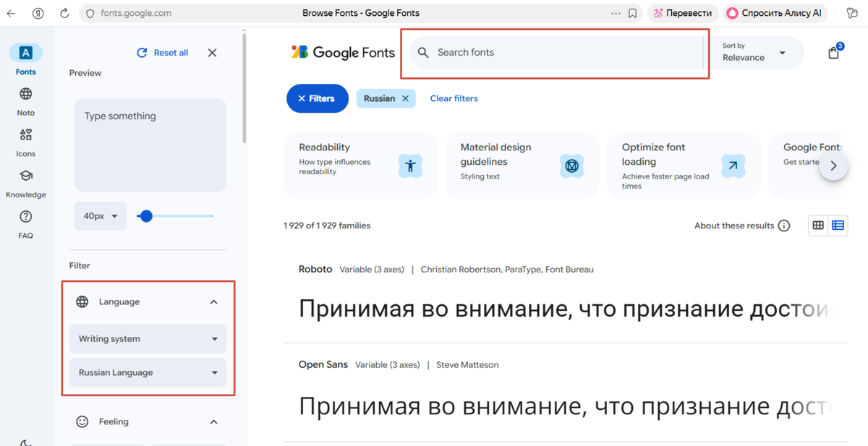This screenshot has height=446, width=868.
Task: Toggle dark mode moon icon
Action: (25, 442)
